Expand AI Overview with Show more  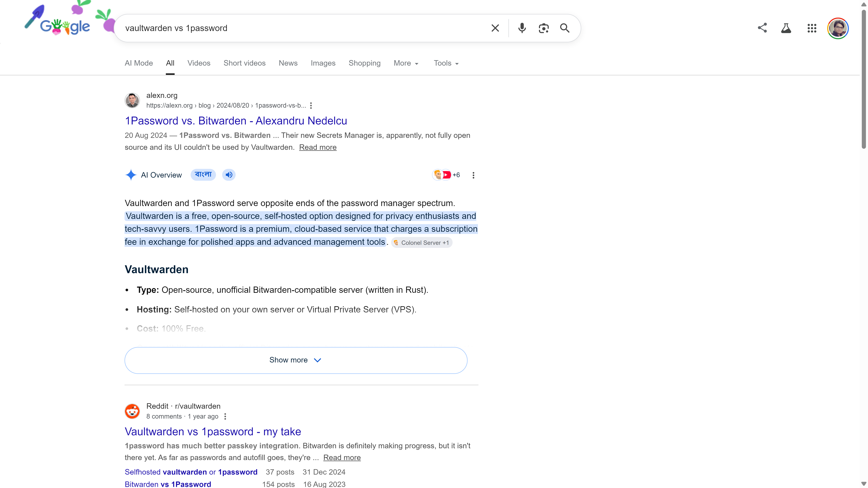click(296, 360)
